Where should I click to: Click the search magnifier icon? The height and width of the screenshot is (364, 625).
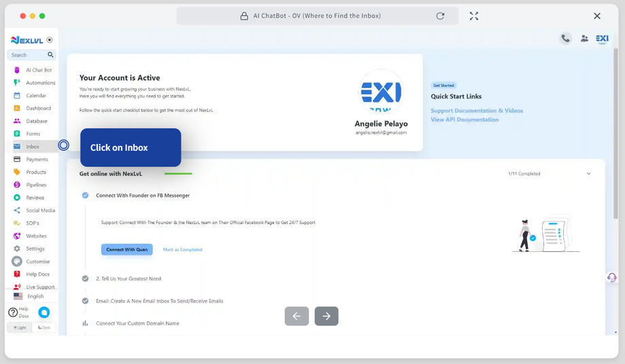click(50, 54)
